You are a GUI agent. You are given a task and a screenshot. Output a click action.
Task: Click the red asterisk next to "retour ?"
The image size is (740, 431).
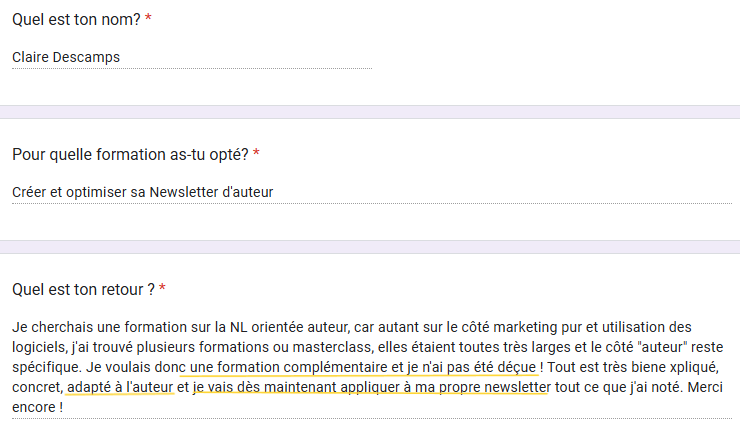(162, 290)
